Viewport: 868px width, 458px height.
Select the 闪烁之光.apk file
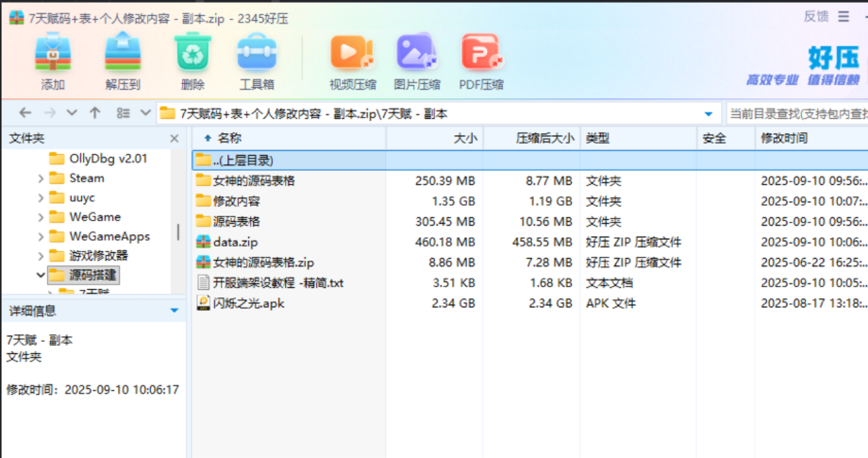click(248, 303)
